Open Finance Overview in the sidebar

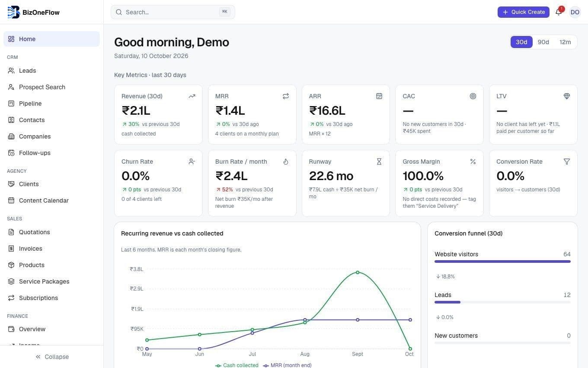(51, 329)
